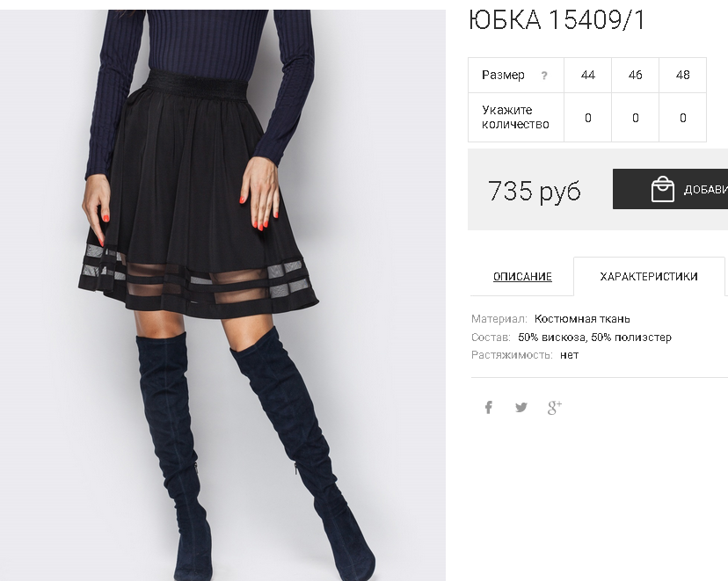Share the skirt page on Facebook
This screenshot has width=728, height=581.
coord(489,408)
